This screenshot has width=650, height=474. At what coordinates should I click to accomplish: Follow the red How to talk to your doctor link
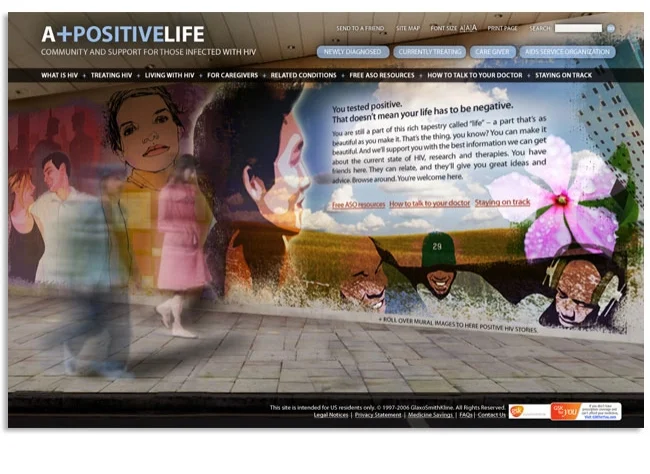[x=429, y=203]
